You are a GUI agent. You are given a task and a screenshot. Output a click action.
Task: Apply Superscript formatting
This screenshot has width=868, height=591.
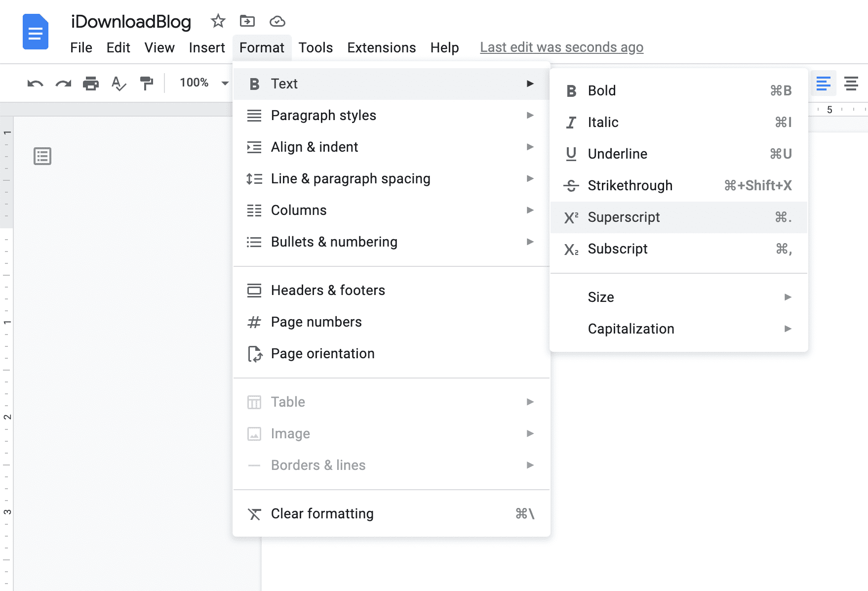(x=679, y=217)
